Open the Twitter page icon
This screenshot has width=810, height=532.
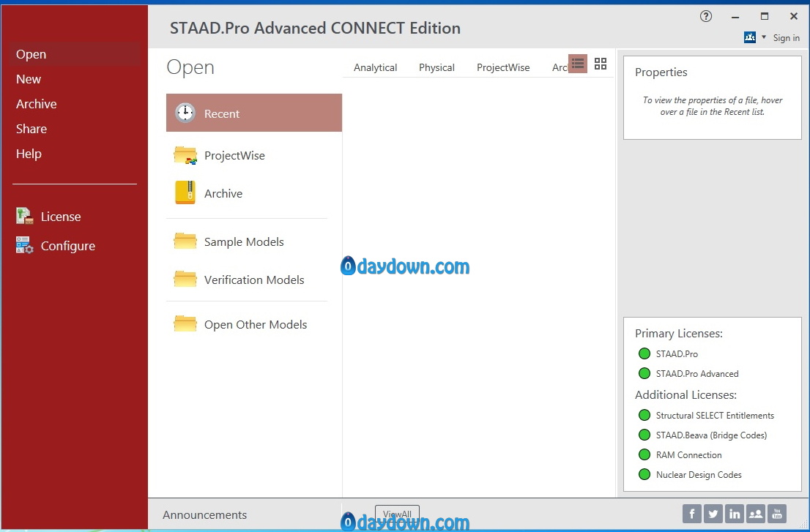point(713,514)
